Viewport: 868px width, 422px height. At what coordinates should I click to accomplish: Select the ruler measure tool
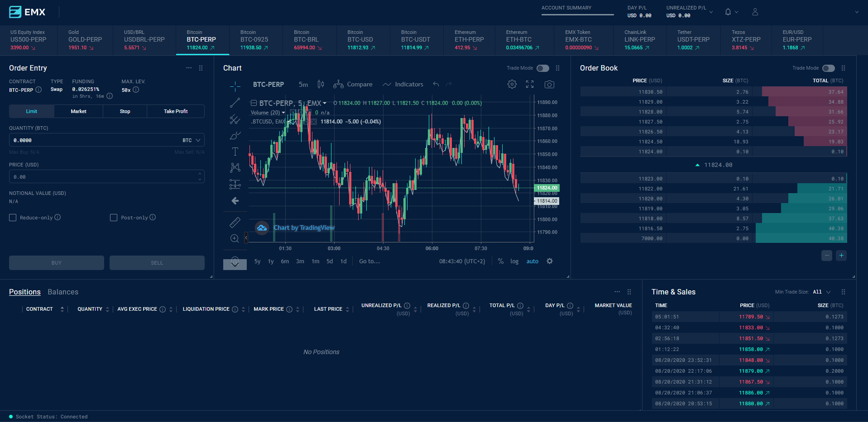(x=235, y=222)
